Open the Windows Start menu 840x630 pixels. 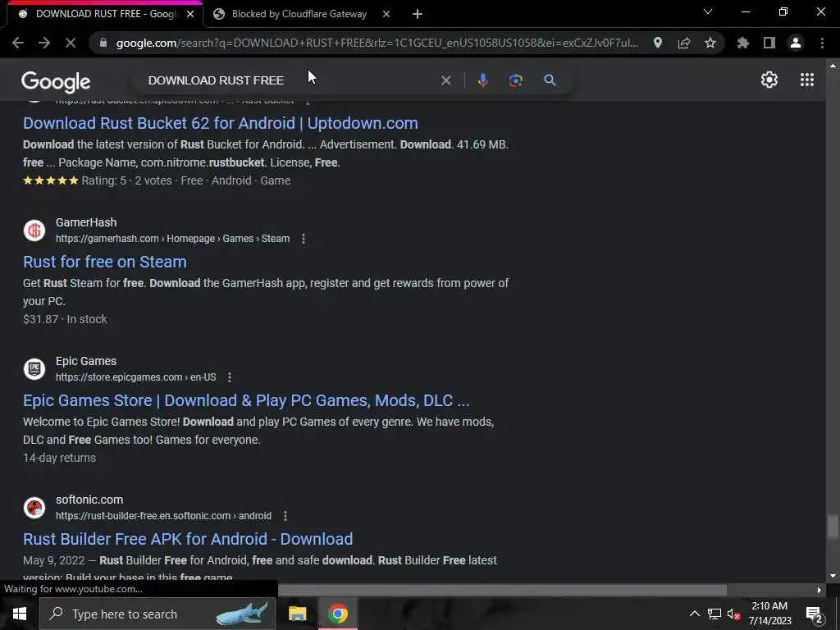[20, 614]
